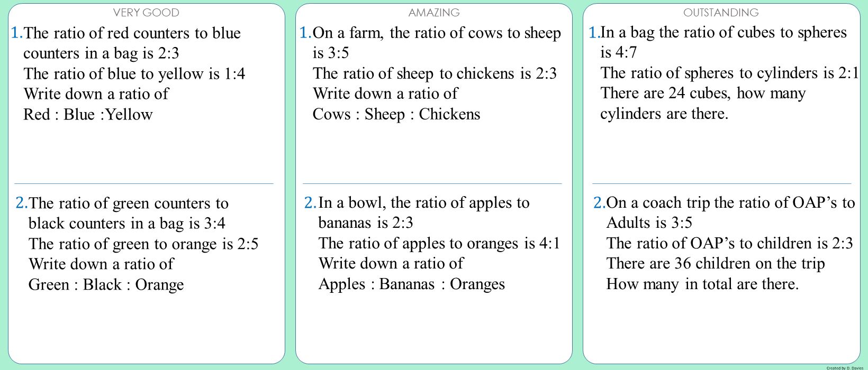Screen dimensions: 868x370
Task: Click the text 'Cows : Sheep : Chickens'
Action: pos(396,114)
